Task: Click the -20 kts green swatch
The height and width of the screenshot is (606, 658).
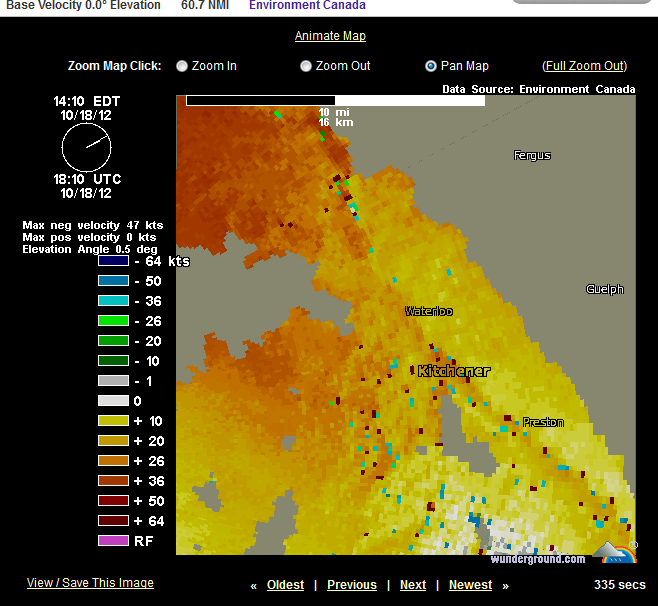Action: click(x=113, y=341)
